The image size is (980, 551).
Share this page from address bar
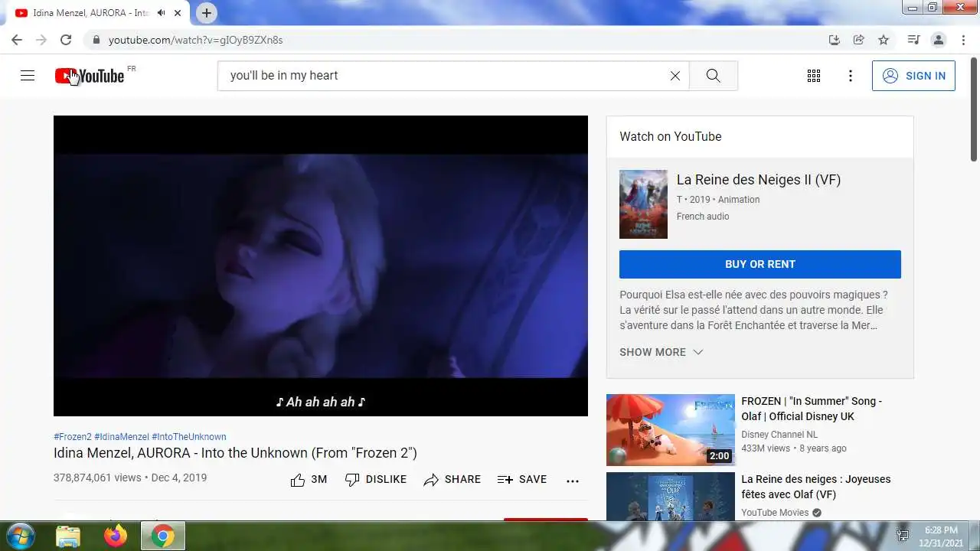click(859, 40)
